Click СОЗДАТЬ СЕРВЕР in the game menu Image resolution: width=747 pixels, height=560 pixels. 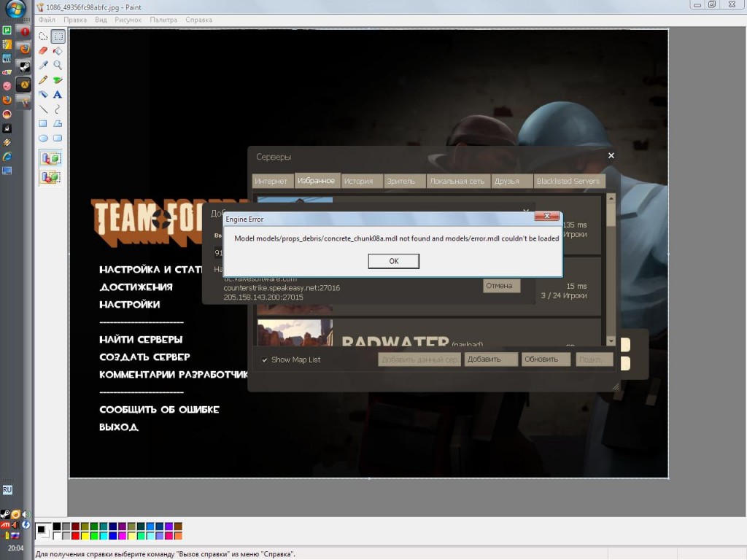click(x=145, y=357)
